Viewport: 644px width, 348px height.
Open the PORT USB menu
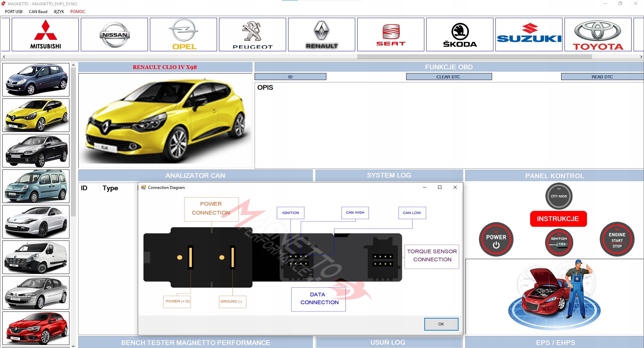click(x=14, y=12)
